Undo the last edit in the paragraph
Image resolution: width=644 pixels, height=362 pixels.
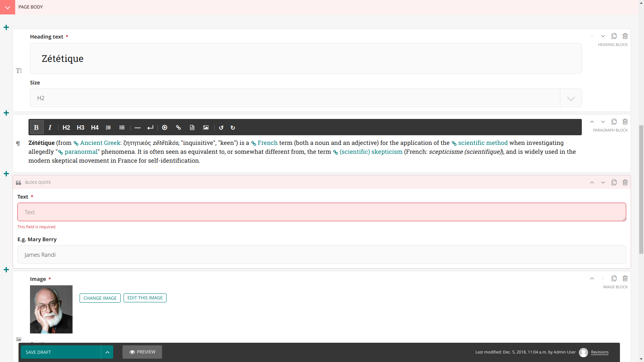(221, 127)
